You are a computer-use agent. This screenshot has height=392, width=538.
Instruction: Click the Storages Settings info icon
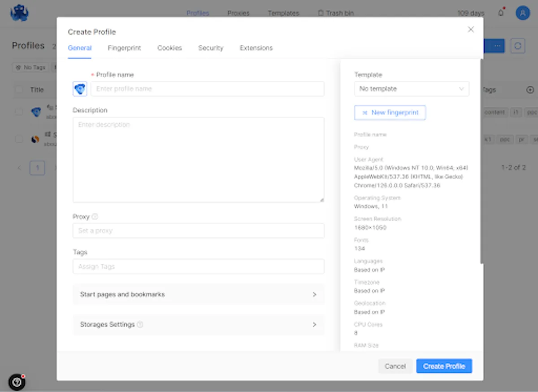[140, 324]
